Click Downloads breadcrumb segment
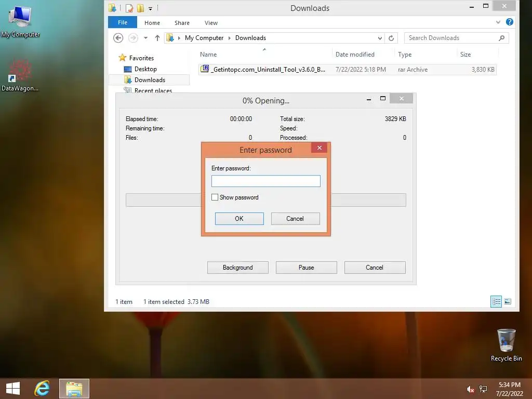Screen dimensions: 532x399 (x=250, y=38)
